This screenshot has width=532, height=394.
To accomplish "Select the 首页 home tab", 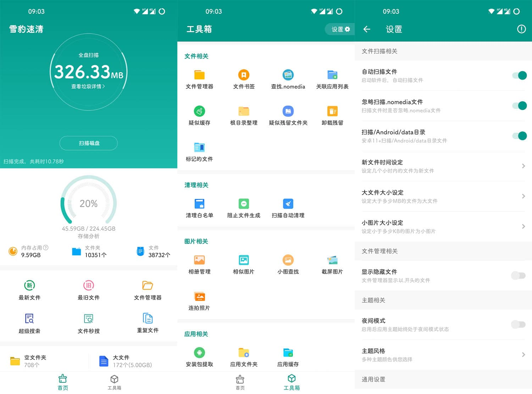I will pos(240,382).
